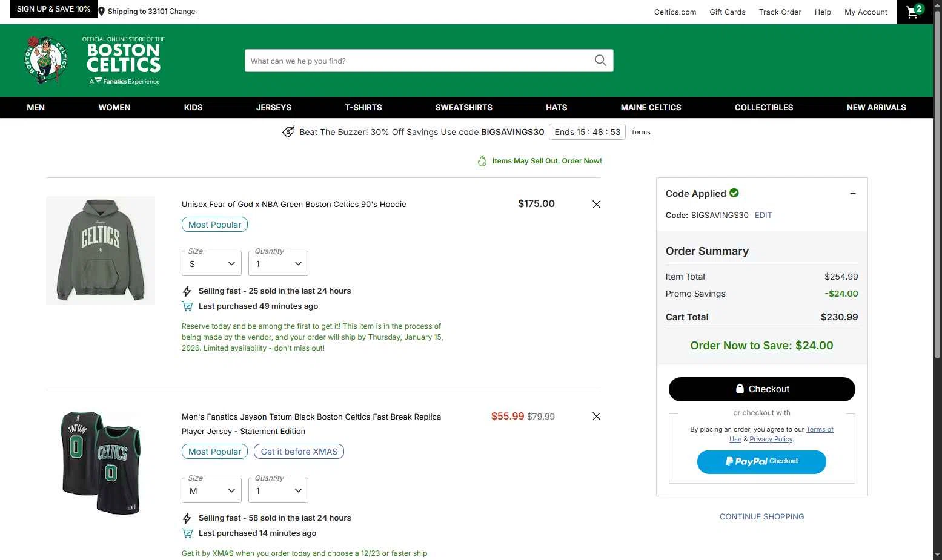Screen dimensions: 942x560
Task: Click the jersey Selling fast lightning icon
Action: [187, 518]
